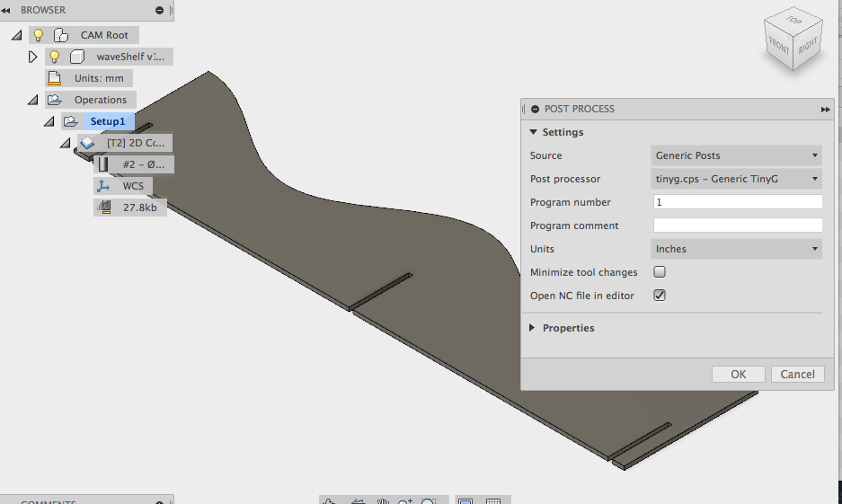Select the 'Units: mm' entry
The width and height of the screenshot is (842, 504).
[x=99, y=78]
